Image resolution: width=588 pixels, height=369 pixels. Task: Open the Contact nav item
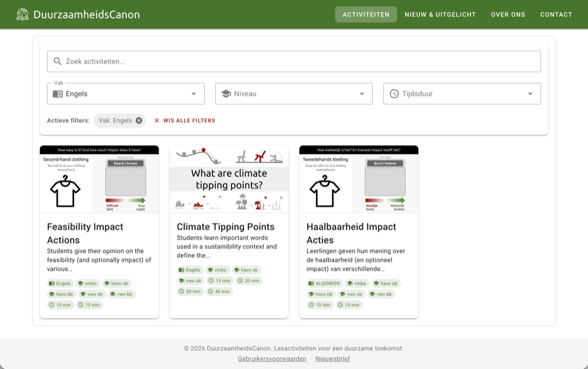coord(556,14)
